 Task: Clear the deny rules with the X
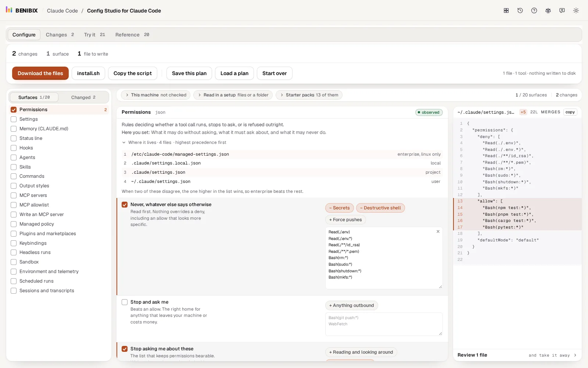click(x=438, y=231)
